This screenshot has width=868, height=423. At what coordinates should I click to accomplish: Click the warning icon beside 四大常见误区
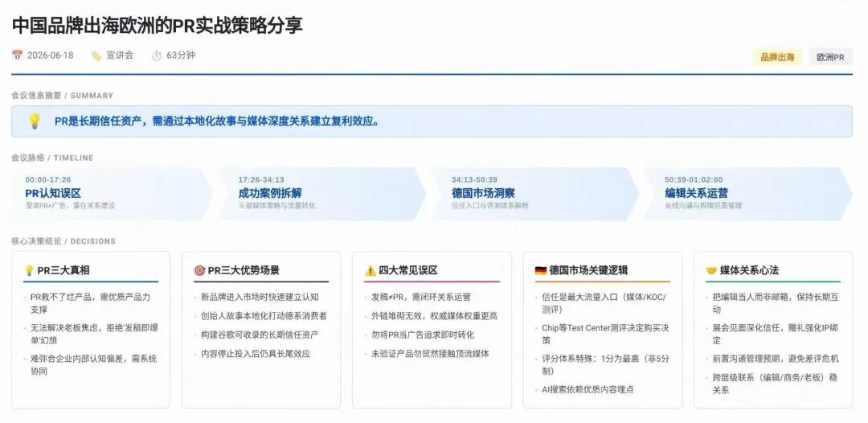pyautogui.click(x=371, y=271)
